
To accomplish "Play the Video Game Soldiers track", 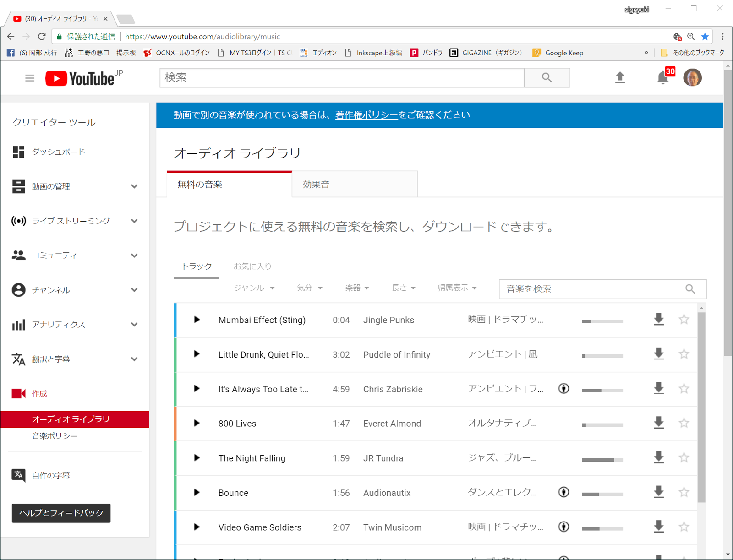I will (x=197, y=527).
